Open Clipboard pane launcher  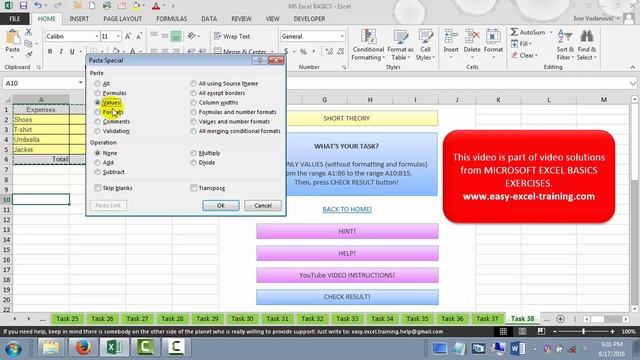click(x=39, y=67)
